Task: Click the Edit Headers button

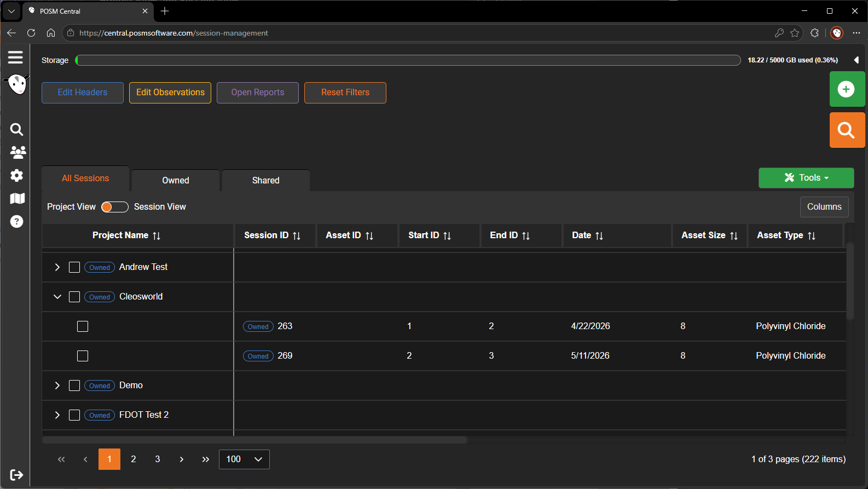Action: click(83, 93)
